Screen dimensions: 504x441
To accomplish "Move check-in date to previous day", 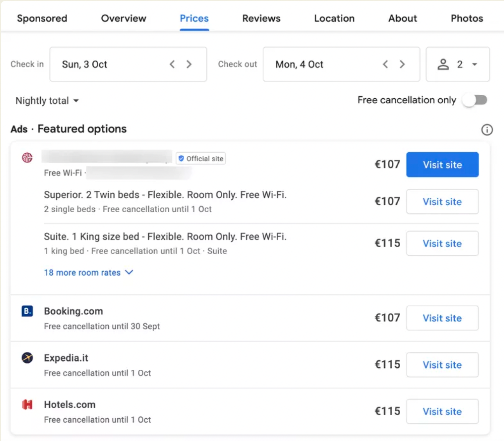I will click(x=172, y=64).
